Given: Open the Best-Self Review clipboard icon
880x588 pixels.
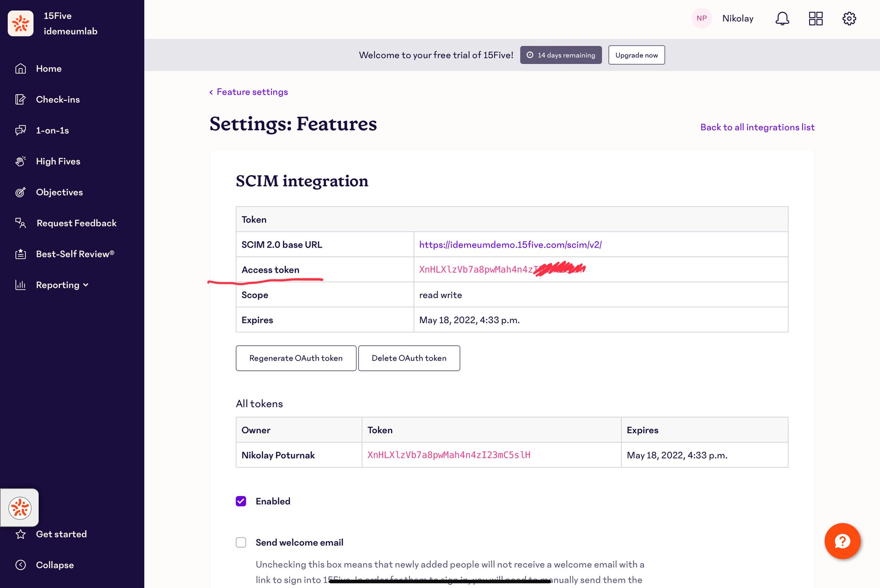Looking at the screenshot, I should (x=21, y=254).
